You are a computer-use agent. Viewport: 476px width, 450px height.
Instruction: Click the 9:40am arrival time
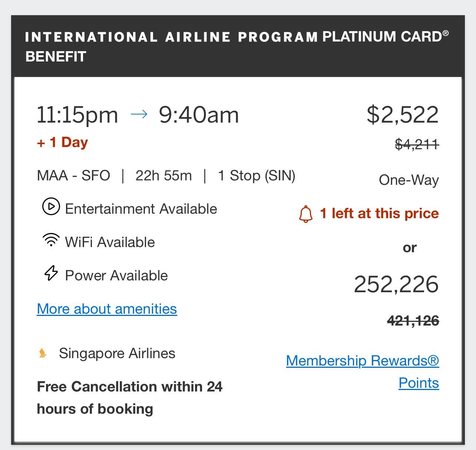(x=199, y=115)
